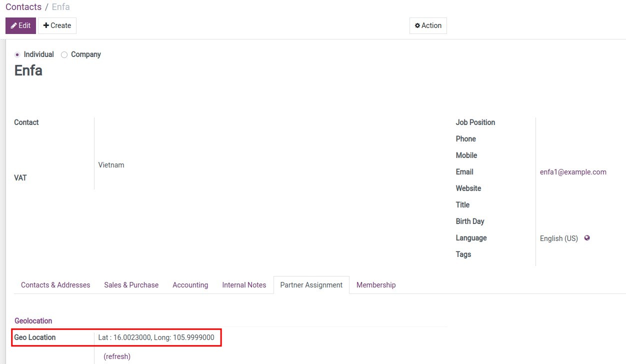Go to Contacts breadcrumb link

tap(23, 7)
